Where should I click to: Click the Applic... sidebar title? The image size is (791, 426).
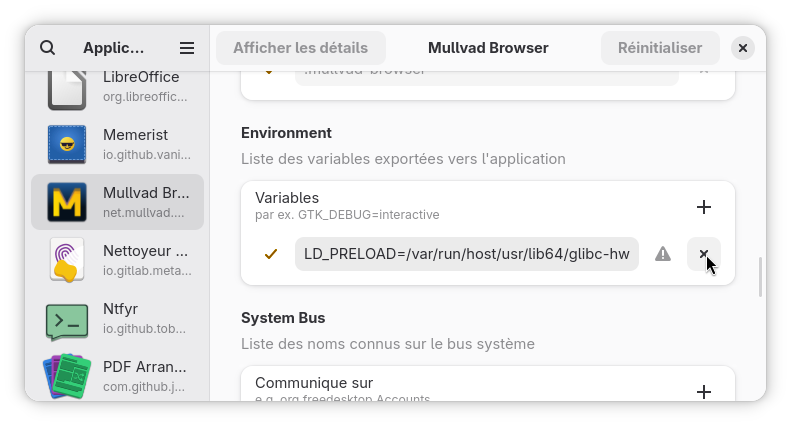[x=114, y=48]
